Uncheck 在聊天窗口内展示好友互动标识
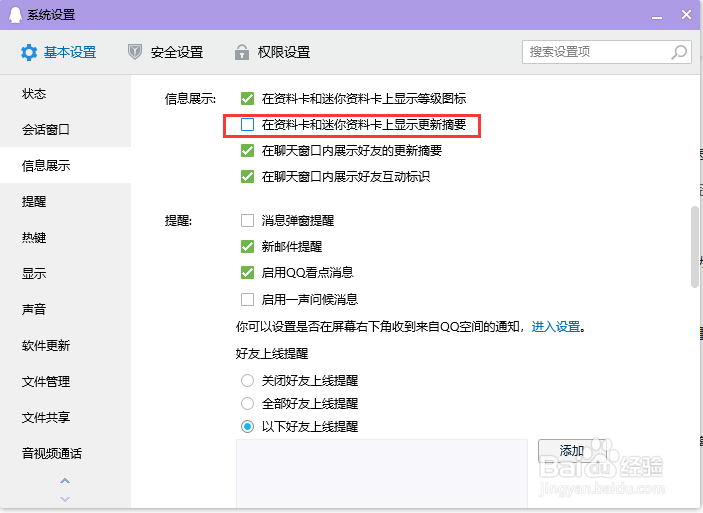This screenshot has height=513, width=703. pos(247,176)
